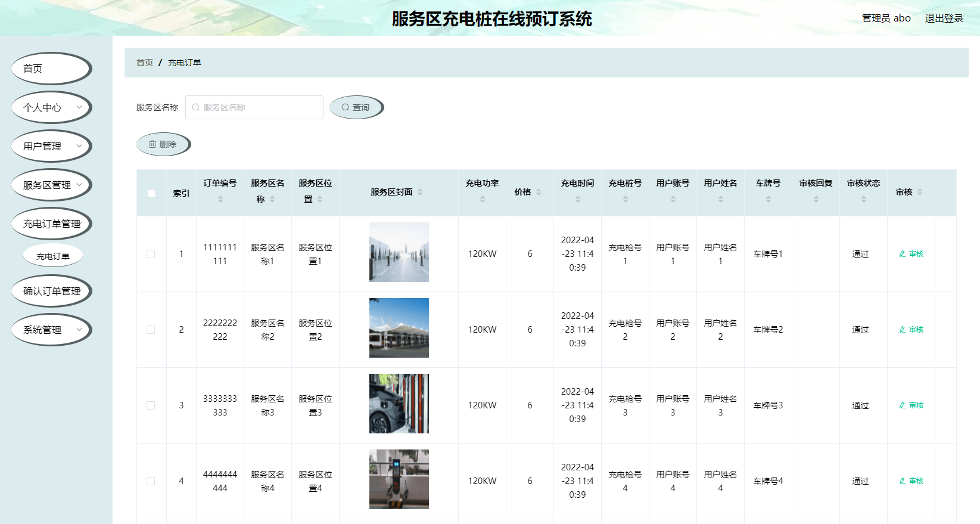
Task: Open cover image of 服务区名称4
Action: point(399,479)
